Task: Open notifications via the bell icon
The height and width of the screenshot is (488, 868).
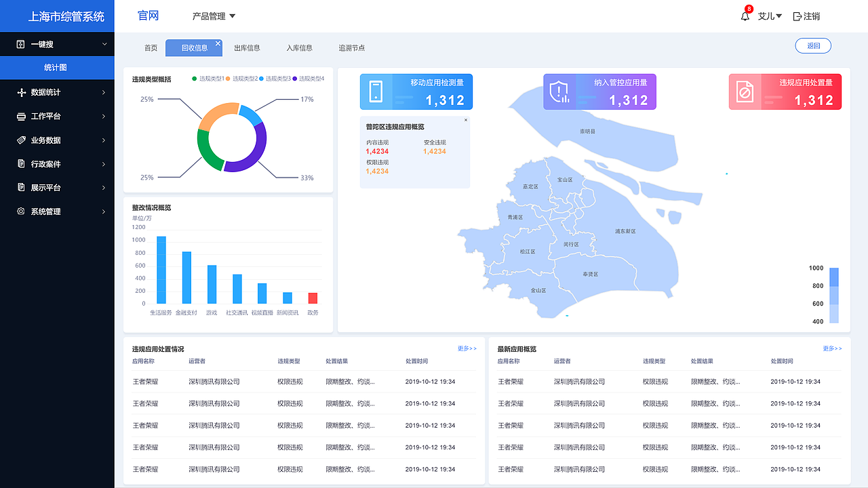Action: click(744, 16)
